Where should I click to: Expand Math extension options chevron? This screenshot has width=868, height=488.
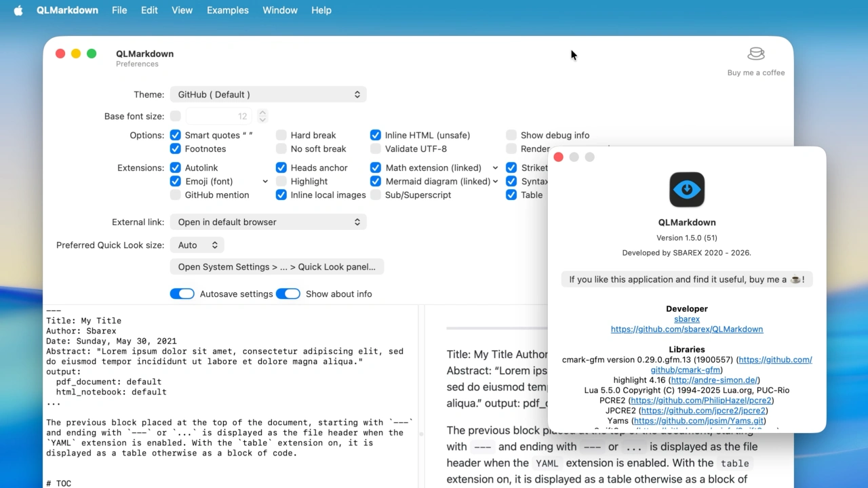tap(495, 168)
